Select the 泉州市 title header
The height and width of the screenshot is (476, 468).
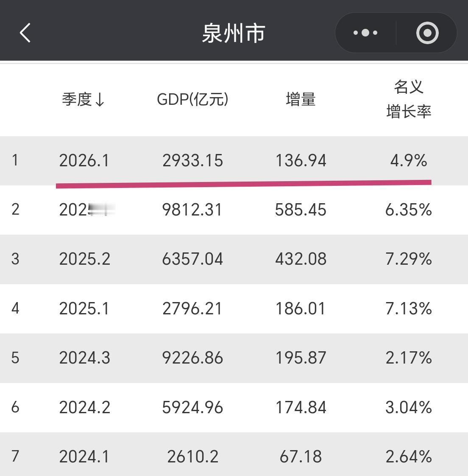pos(233,32)
